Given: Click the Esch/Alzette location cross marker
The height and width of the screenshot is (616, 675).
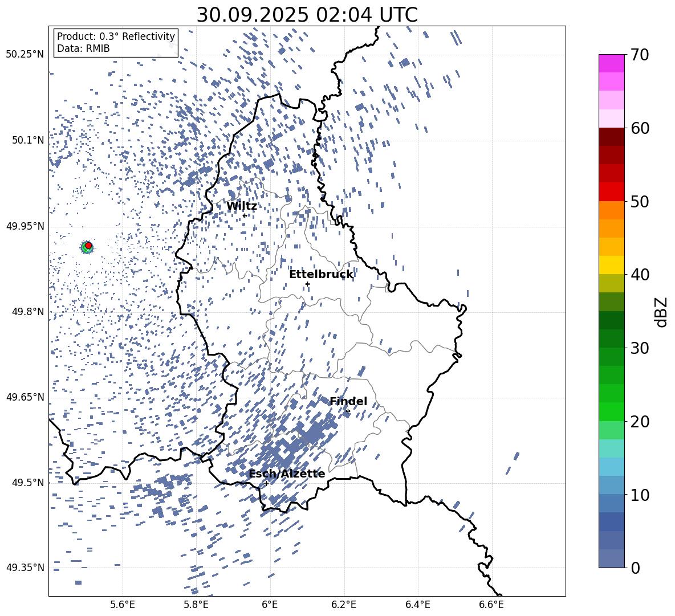Looking at the screenshot, I should (x=266, y=483).
